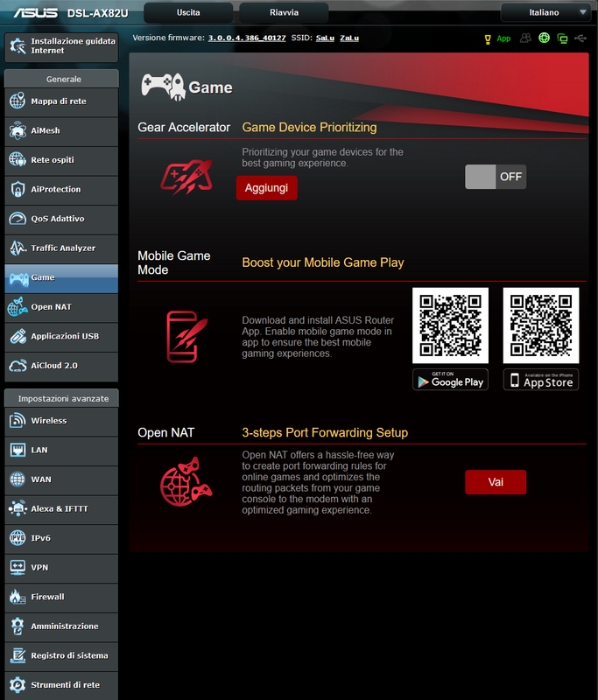Click the green network devices status icon
This screenshot has width=598, height=700.
coord(563,38)
